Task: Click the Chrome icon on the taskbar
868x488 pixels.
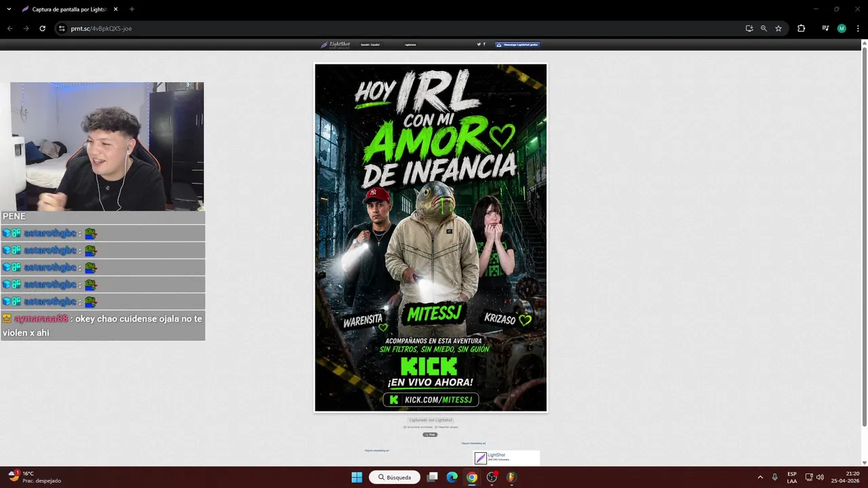Action: coord(472,477)
